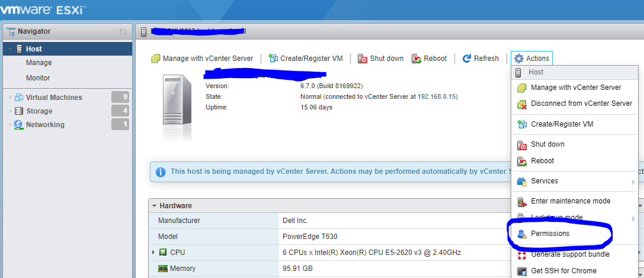Click the Host server icon in Navigator
Viewport: 644px width, 278px height.
[20, 49]
